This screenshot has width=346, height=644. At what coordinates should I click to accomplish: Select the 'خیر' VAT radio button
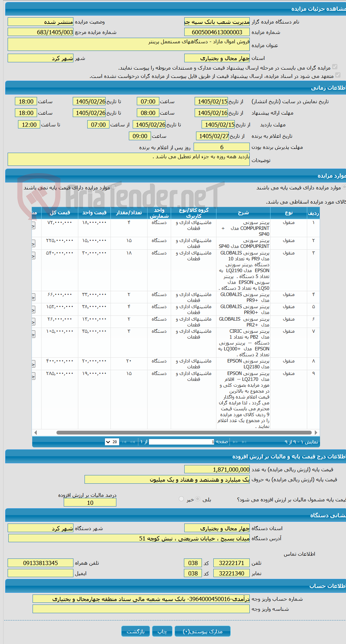click(181, 499)
